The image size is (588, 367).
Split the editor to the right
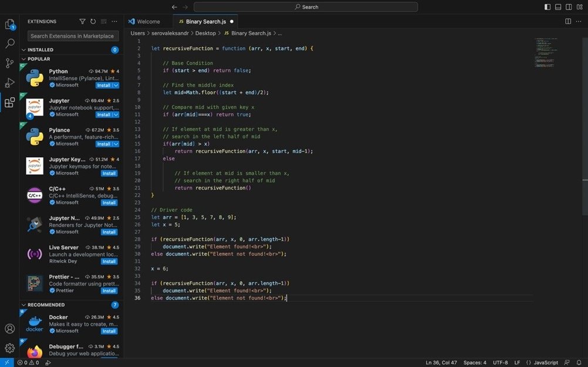[x=568, y=21]
